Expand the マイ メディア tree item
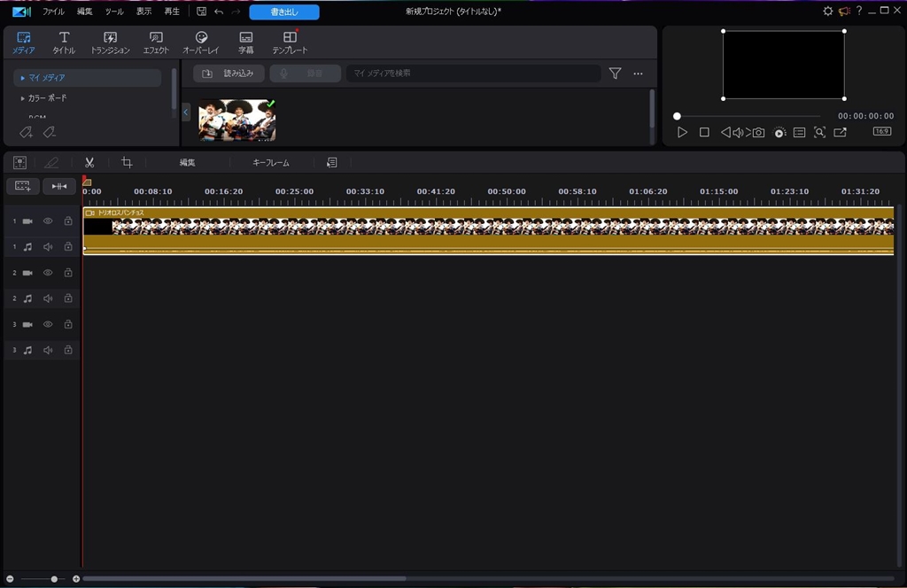Image resolution: width=907 pixels, height=588 pixels. tap(23, 78)
